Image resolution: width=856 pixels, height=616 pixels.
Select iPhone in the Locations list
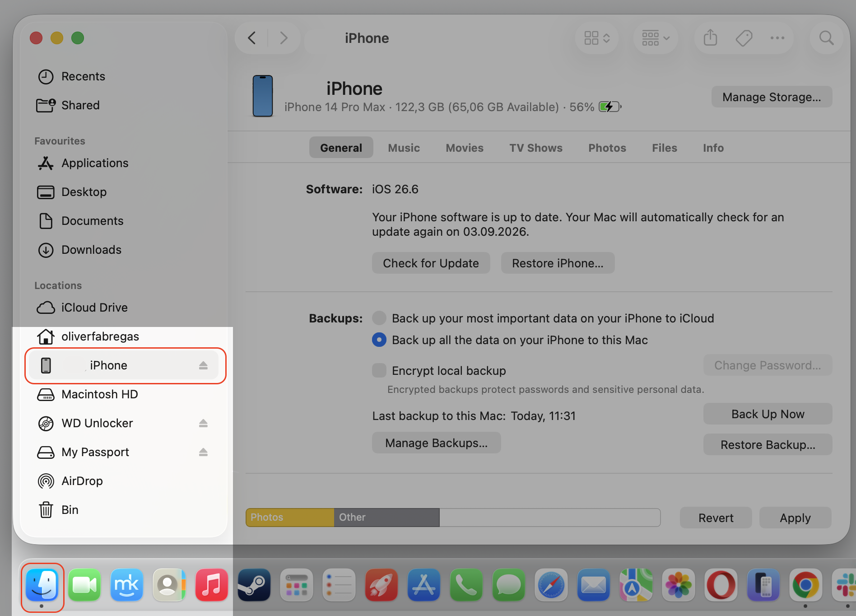[x=124, y=365]
